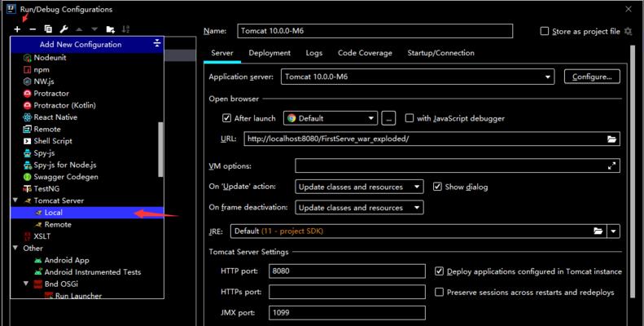Enable Preserve sessions across restarts and redeploys
This screenshot has height=326, width=644.
pyautogui.click(x=440, y=293)
